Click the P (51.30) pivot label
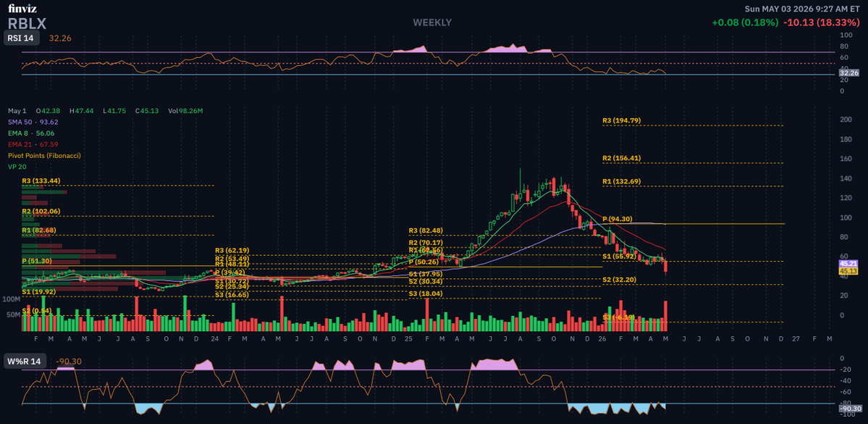 point(37,260)
